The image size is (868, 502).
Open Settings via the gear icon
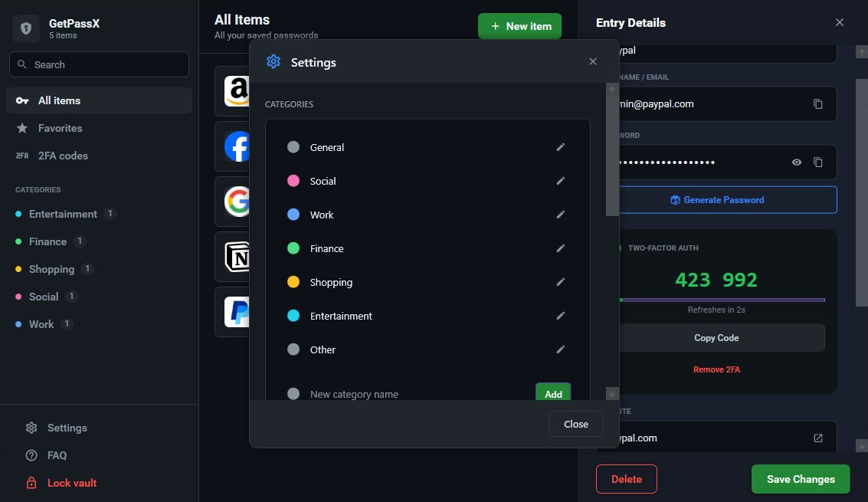(x=31, y=428)
